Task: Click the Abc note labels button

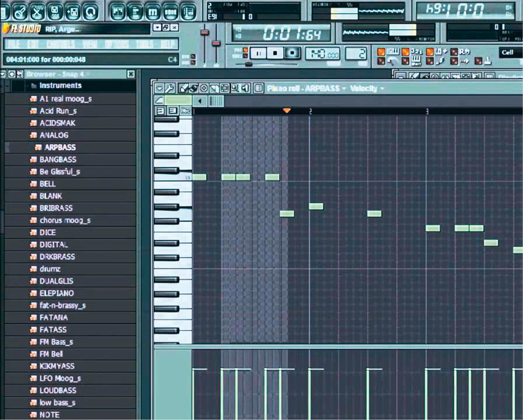Action: [x=185, y=111]
